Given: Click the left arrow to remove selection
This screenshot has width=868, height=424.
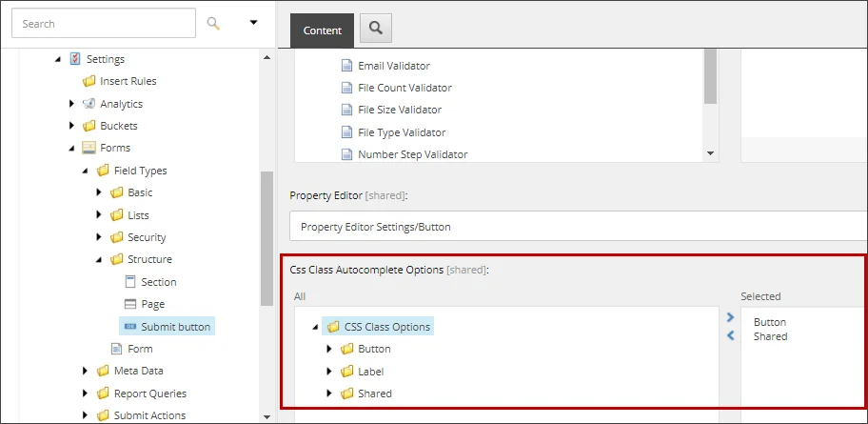Looking at the screenshot, I should point(730,335).
